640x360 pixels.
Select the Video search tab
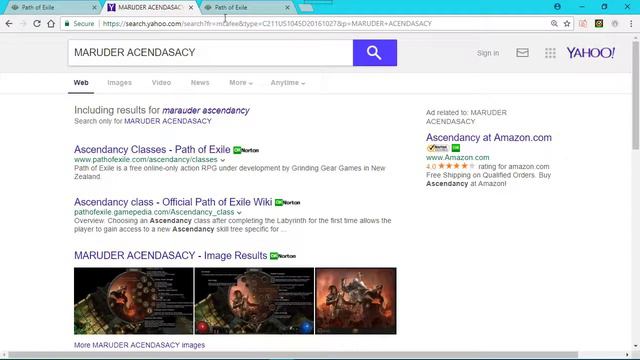click(x=161, y=82)
